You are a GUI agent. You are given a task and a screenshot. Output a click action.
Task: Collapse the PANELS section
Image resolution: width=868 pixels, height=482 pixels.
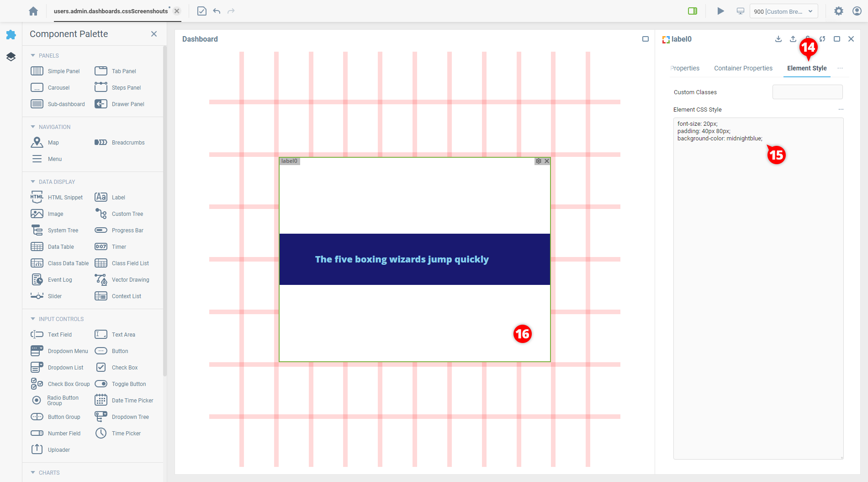click(33, 55)
